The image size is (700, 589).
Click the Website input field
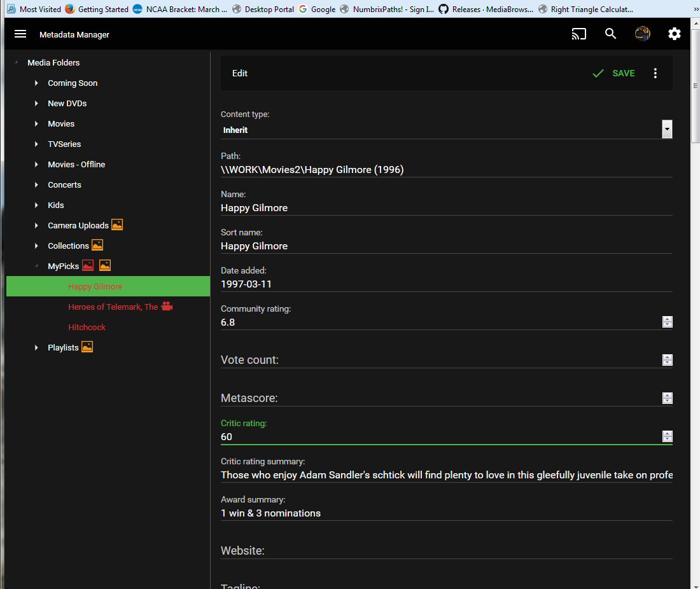click(x=447, y=551)
